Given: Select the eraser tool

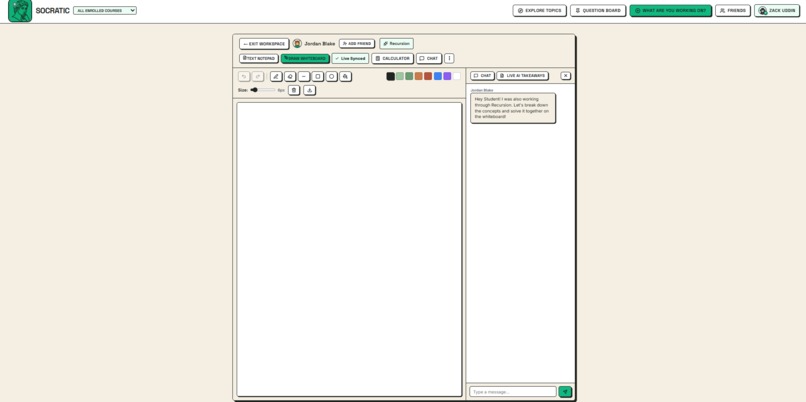Looking at the screenshot, I should point(290,77).
